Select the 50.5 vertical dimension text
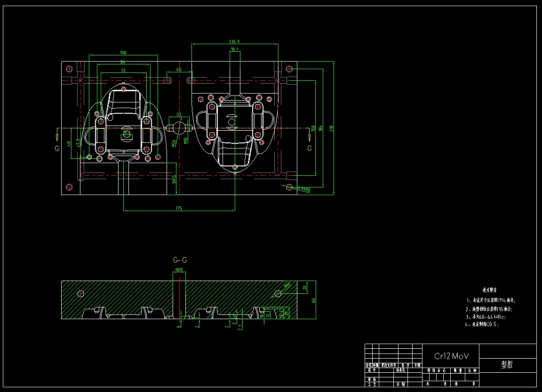The height and width of the screenshot is (392, 542). point(174,179)
